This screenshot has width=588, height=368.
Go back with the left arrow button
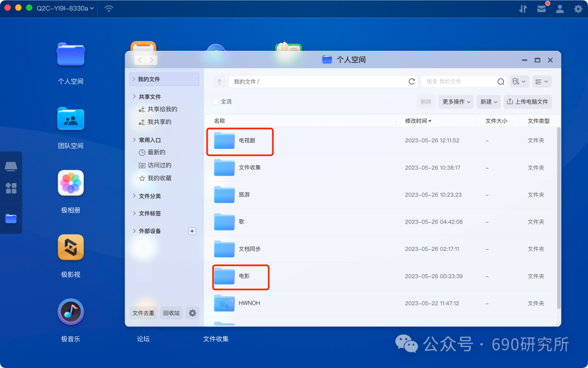coord(140,60)
